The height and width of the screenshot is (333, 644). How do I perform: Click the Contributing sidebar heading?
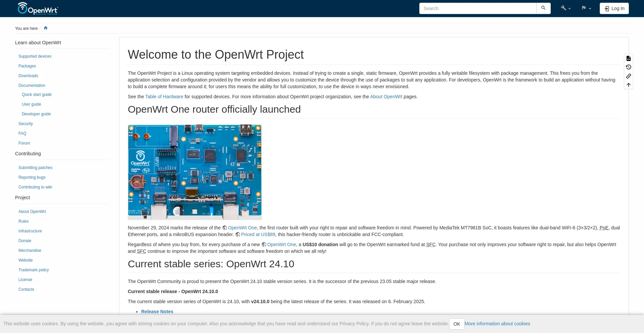(28, 154)
